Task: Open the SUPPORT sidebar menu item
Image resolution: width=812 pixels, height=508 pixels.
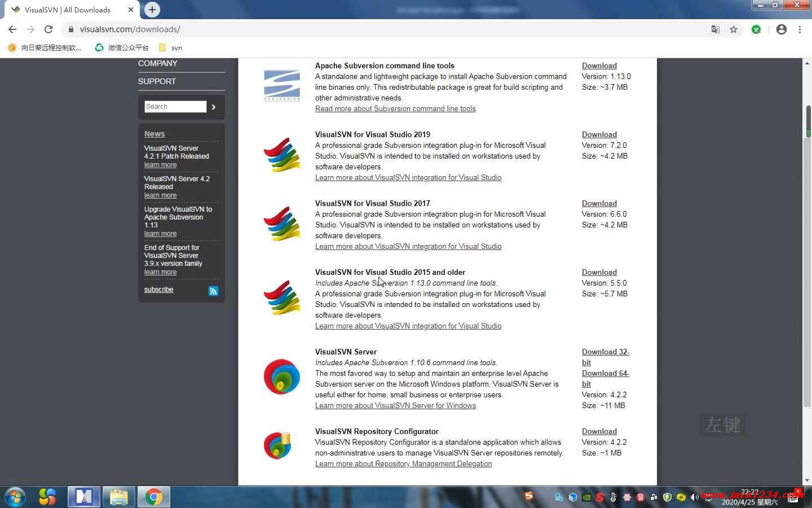Action: point(157,81)
